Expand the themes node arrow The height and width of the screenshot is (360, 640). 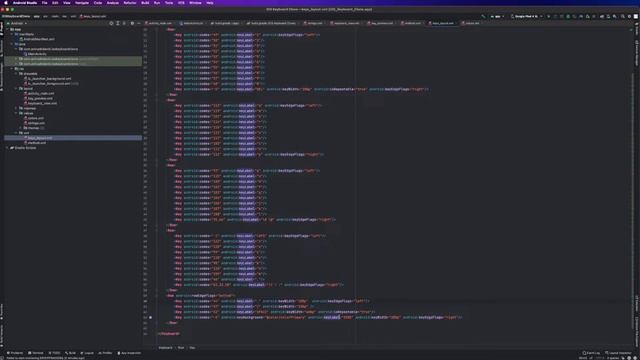click(21, 128)
